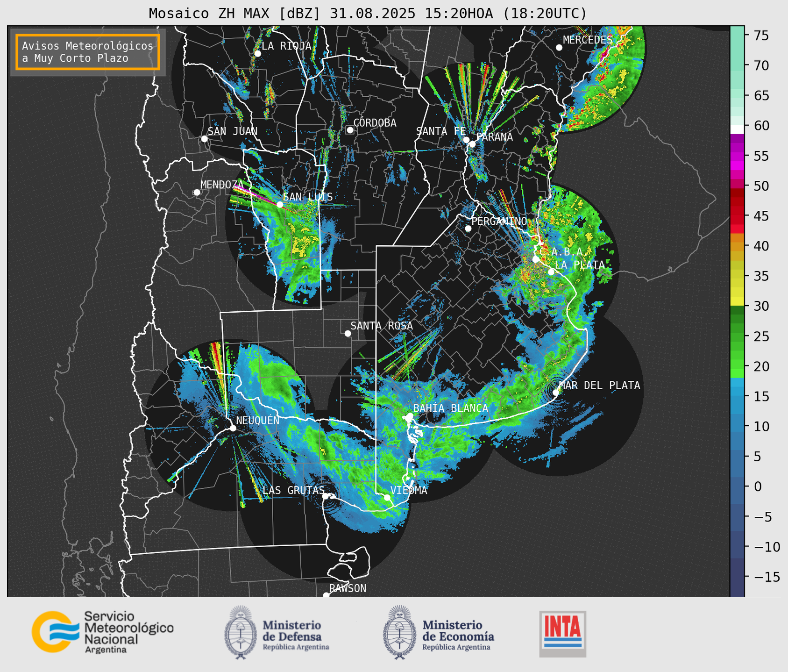Screen dimensions: 788x672
Task: Click the RAWSON city marker dot
Action: click(326, 595)
